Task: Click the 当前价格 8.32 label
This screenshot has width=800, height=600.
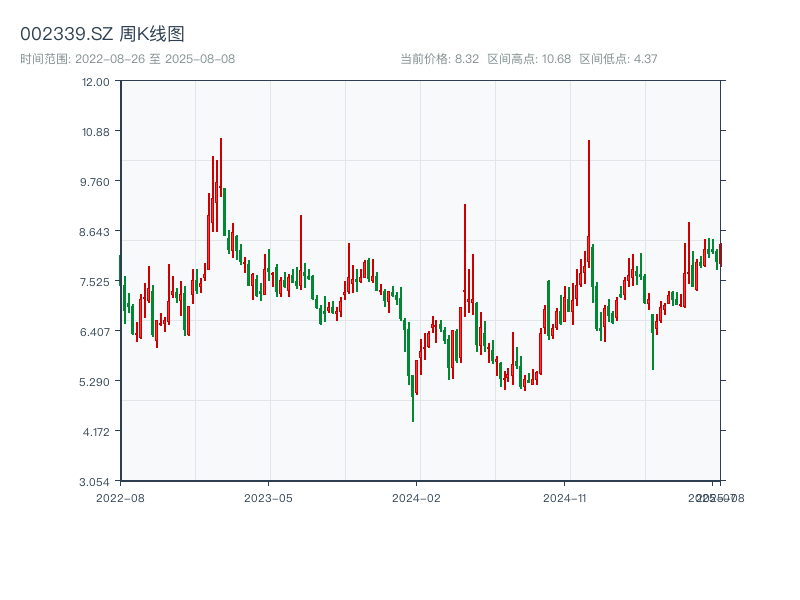Action: point(439,59)
